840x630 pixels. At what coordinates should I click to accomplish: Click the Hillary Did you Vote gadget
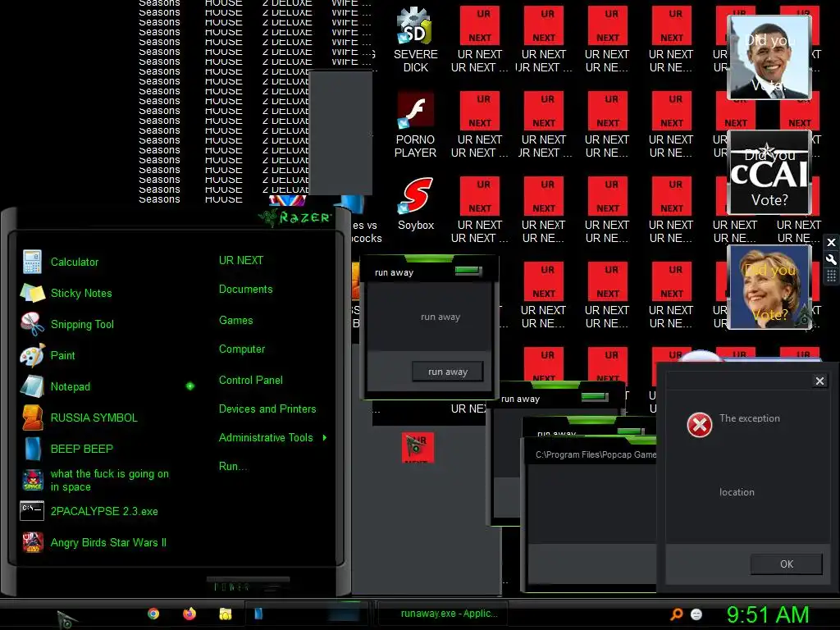tap(769, 287)
